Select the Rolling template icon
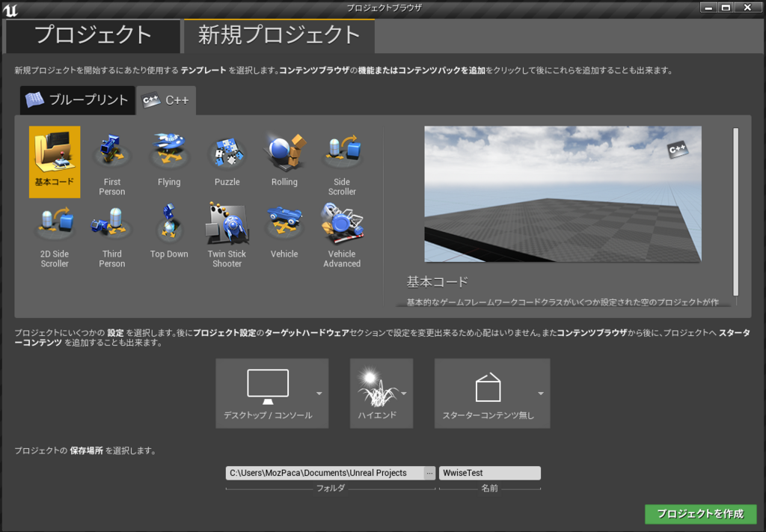766x532 pixels. (x=284, y=151)
